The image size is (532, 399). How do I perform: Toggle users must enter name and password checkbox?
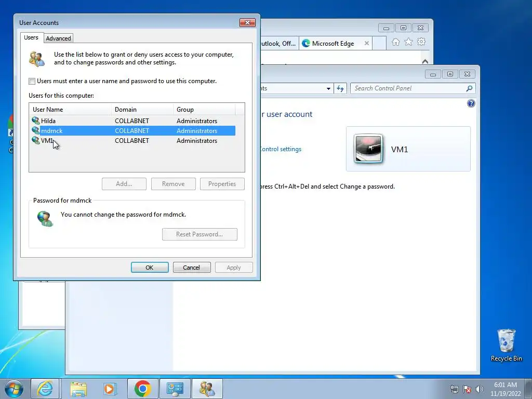point(32,81)
